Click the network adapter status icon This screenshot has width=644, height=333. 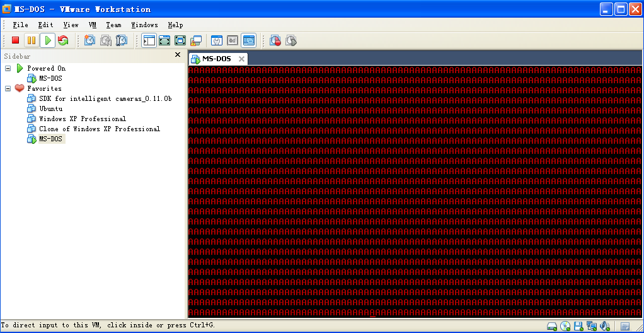click(x=592, y=327)
